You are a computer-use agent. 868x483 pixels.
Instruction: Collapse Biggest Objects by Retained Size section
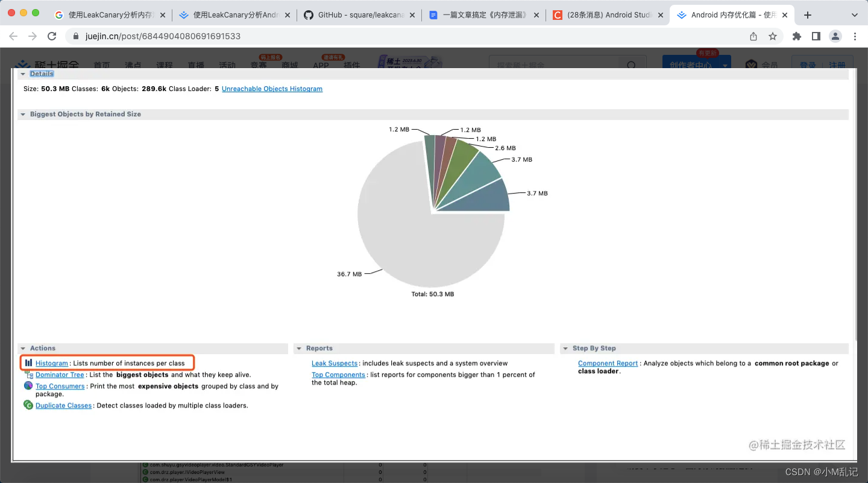tap(22, 114)
